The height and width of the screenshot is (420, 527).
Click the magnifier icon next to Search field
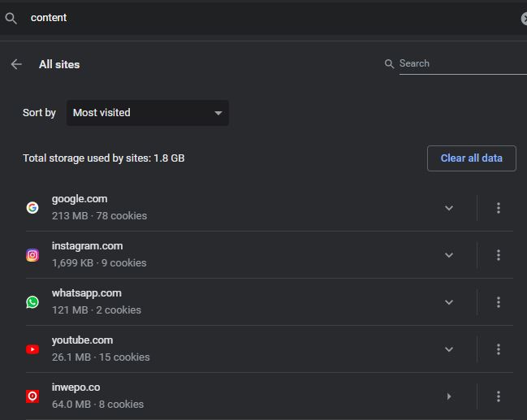(389, 63)
